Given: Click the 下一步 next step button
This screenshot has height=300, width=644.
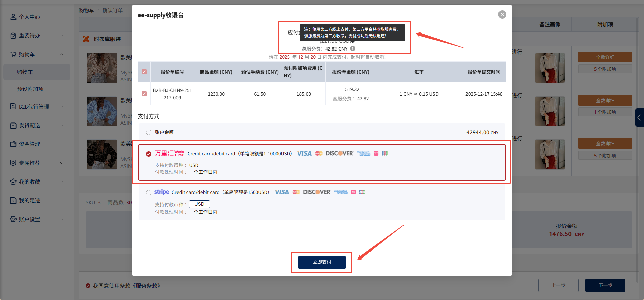Looking at the screenshot, I should coord(605,285).
